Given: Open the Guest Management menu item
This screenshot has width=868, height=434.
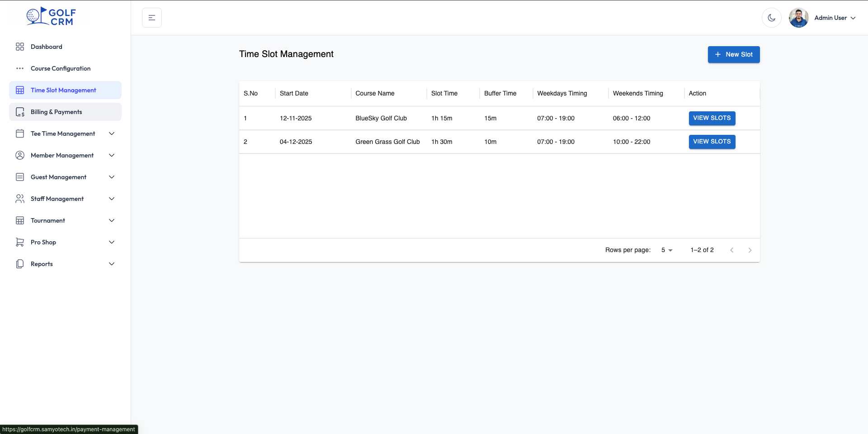Looking at the screenshot, I should pyautogui.click(x=58, y=177).
